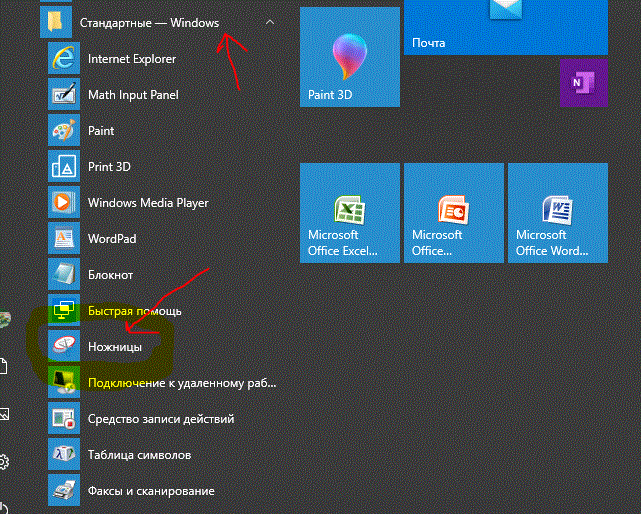Click the Быстрая помощь icon

[x=64, y=310]
